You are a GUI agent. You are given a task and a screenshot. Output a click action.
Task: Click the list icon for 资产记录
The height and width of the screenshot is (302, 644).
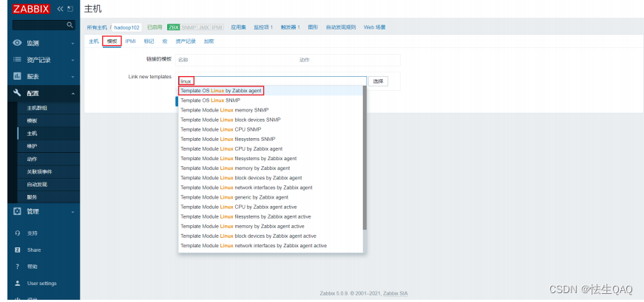point(17,60)
